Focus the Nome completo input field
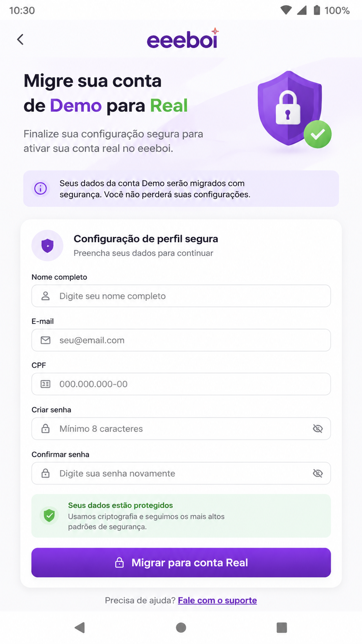Screen dimensions: 362x644 181,296
